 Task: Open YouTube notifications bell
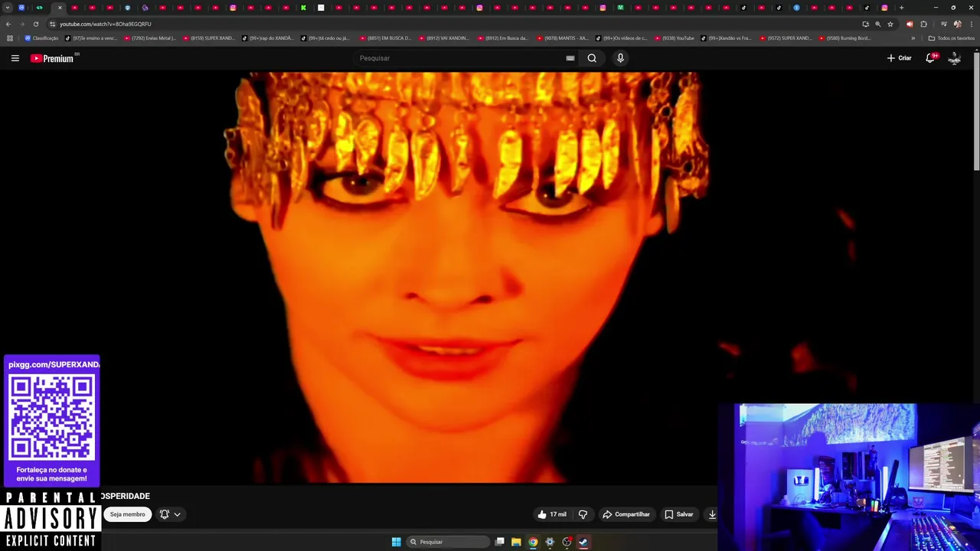click(930, 58)
